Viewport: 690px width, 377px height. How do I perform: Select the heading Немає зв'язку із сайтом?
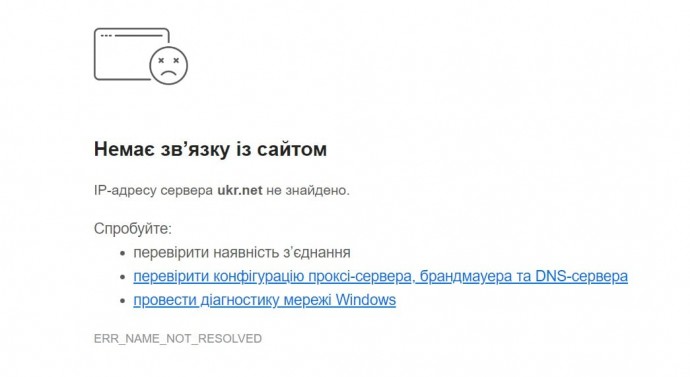tap(210, 149)
